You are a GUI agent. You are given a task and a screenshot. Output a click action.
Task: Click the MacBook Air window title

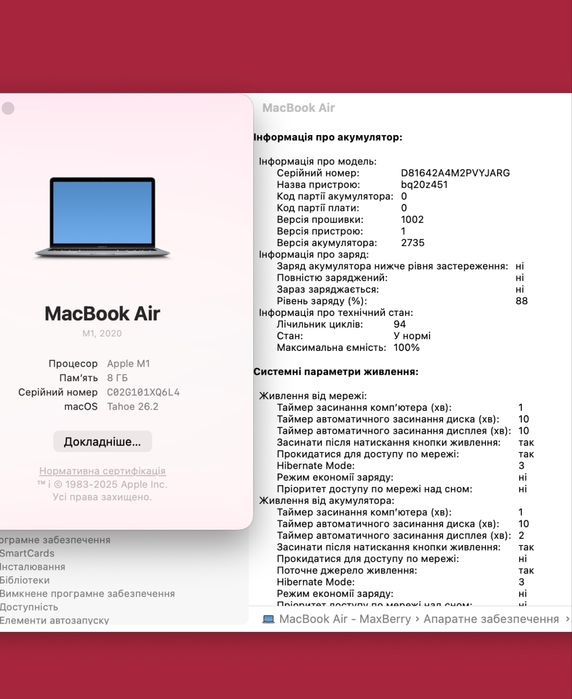click(298, 108)
